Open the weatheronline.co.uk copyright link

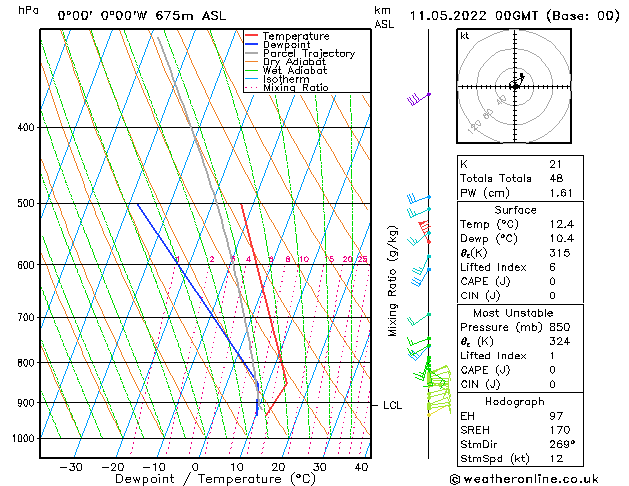point(536,478)
